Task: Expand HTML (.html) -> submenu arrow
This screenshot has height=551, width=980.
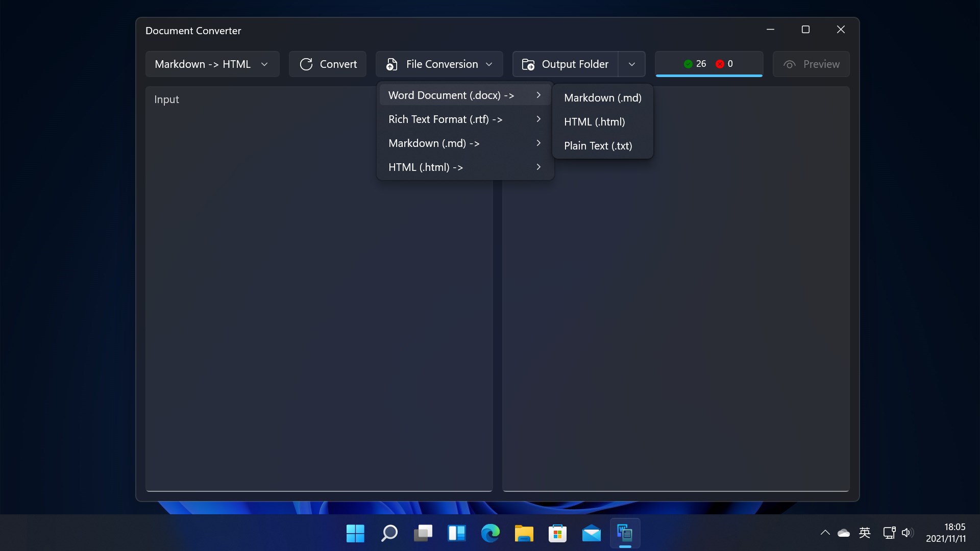Action: tap(538, 167)
